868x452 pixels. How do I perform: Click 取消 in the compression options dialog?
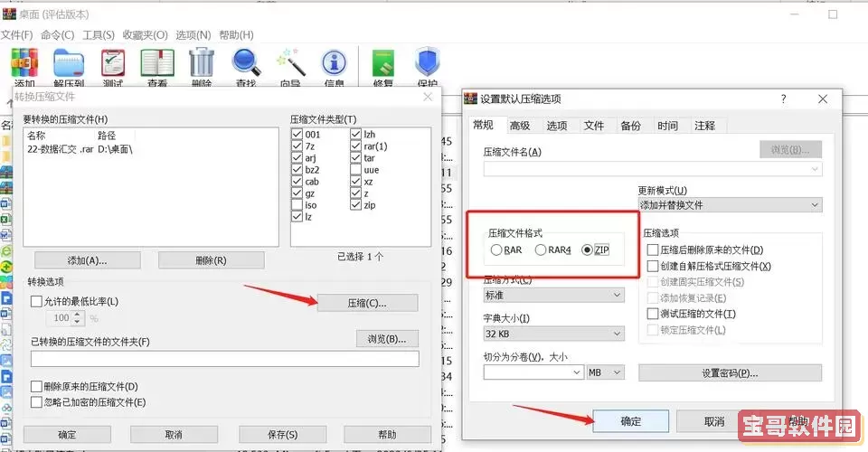(x=714, y=421)
